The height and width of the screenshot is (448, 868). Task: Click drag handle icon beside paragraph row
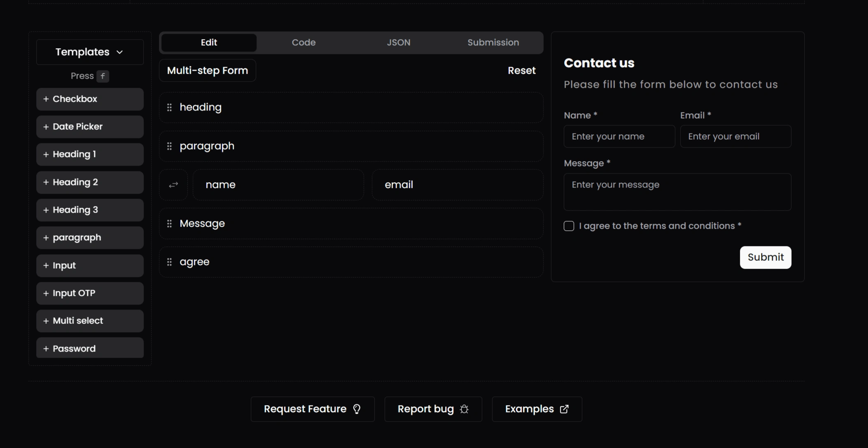pos(169,146)
